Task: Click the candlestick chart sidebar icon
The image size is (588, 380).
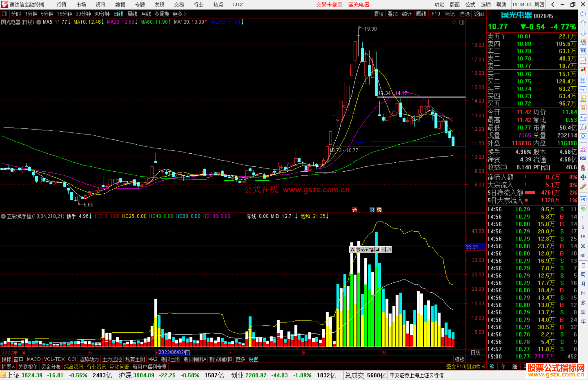Action: pyautogui.click(x=583, y=70)
